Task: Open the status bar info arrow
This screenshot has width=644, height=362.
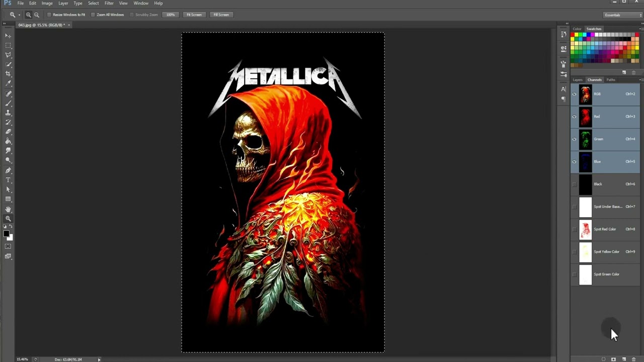Action: tap(99, 359)
